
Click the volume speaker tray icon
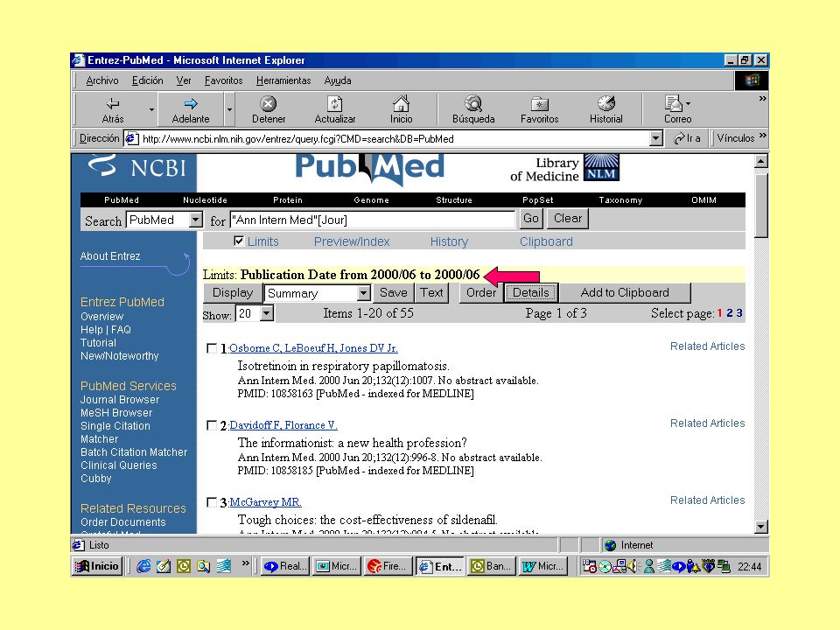click(633, 566)
